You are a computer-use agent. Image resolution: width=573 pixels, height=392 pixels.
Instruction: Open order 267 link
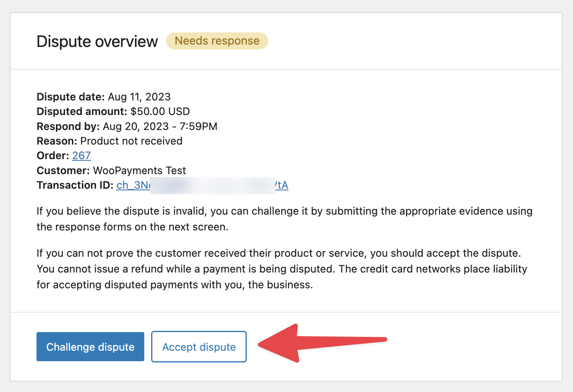[81, 156]
